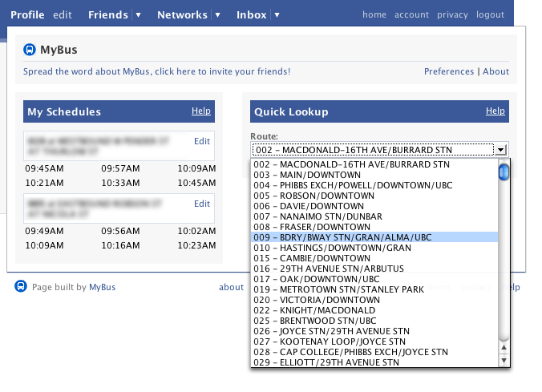
Task: Select route 029 ELLIOTT/29TH AVENUE STN
Action: pos(374,362)
